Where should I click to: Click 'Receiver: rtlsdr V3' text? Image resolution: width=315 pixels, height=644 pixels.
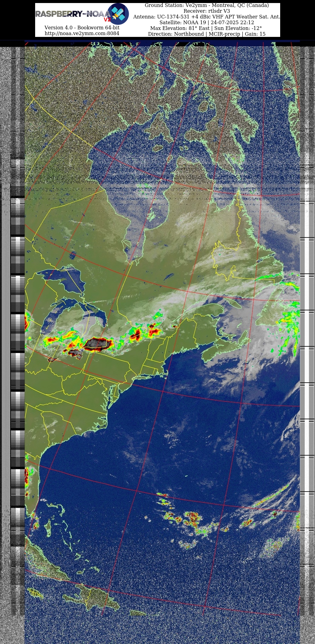click(207, 11)
